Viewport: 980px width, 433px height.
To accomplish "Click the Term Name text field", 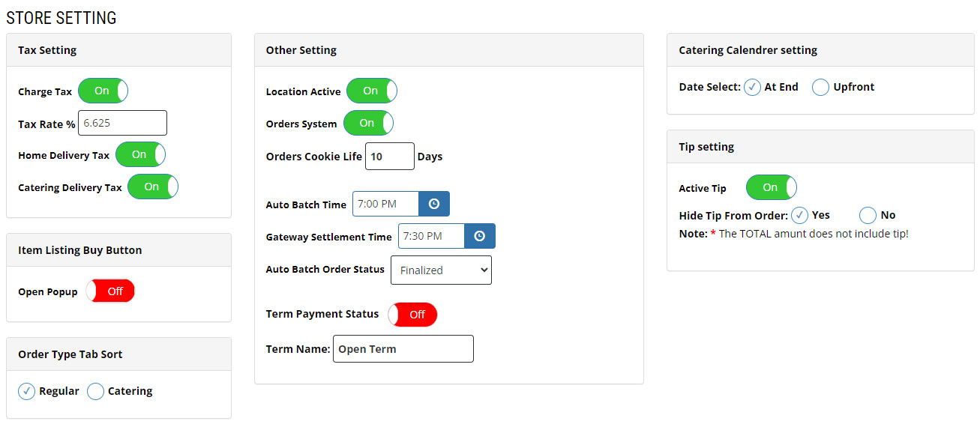I will 403,348.
